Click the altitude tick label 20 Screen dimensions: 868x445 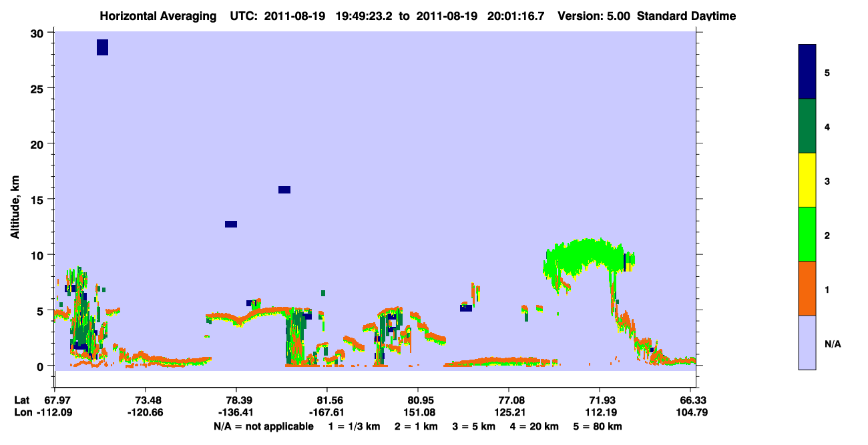tap(39, 144)
